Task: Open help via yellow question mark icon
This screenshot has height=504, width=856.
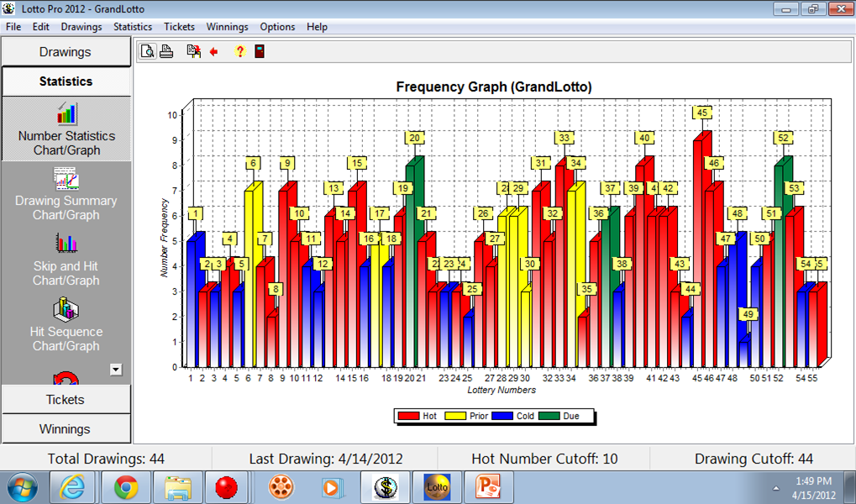Action: tap(239, 51)
